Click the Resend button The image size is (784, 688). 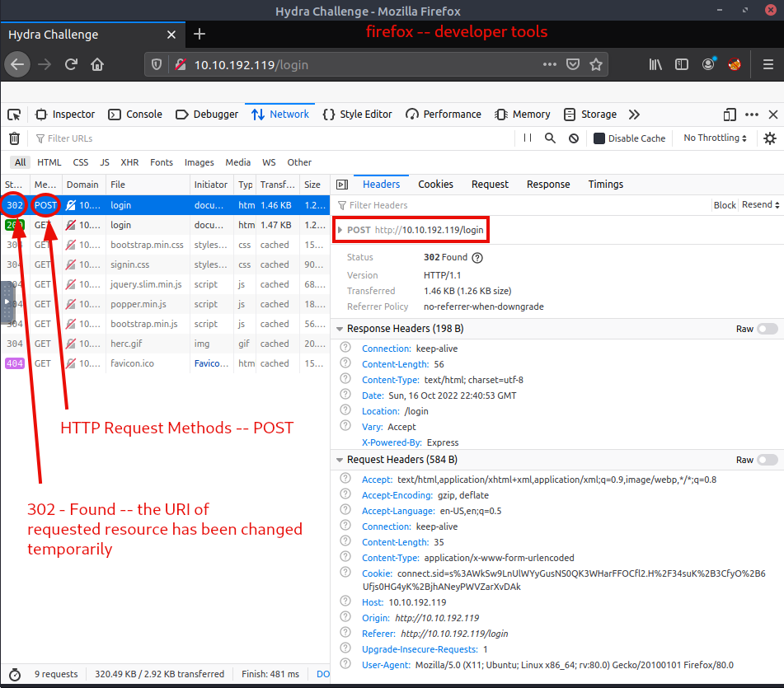(x=758, y=204)
